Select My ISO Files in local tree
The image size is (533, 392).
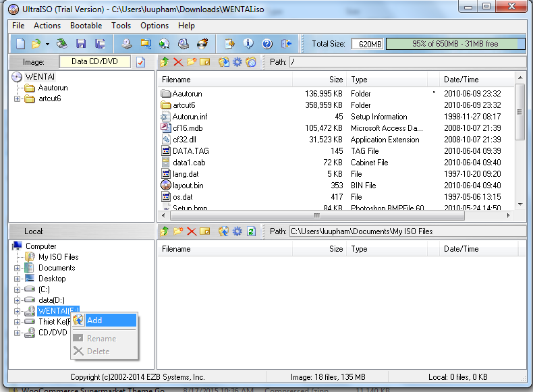click(x=59, y=257)
